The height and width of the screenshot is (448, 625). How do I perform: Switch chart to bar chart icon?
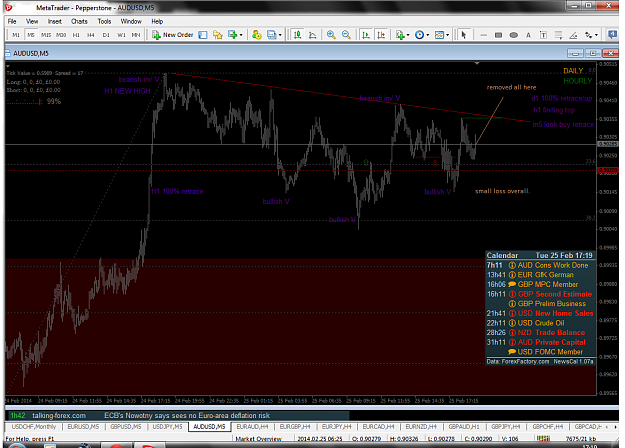tap(297, 35)
